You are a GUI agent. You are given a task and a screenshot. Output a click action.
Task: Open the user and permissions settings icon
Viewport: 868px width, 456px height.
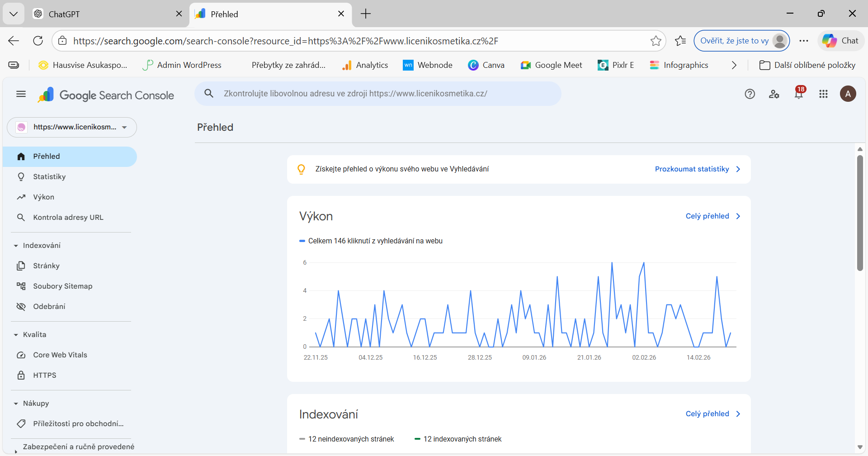point(774,94)
